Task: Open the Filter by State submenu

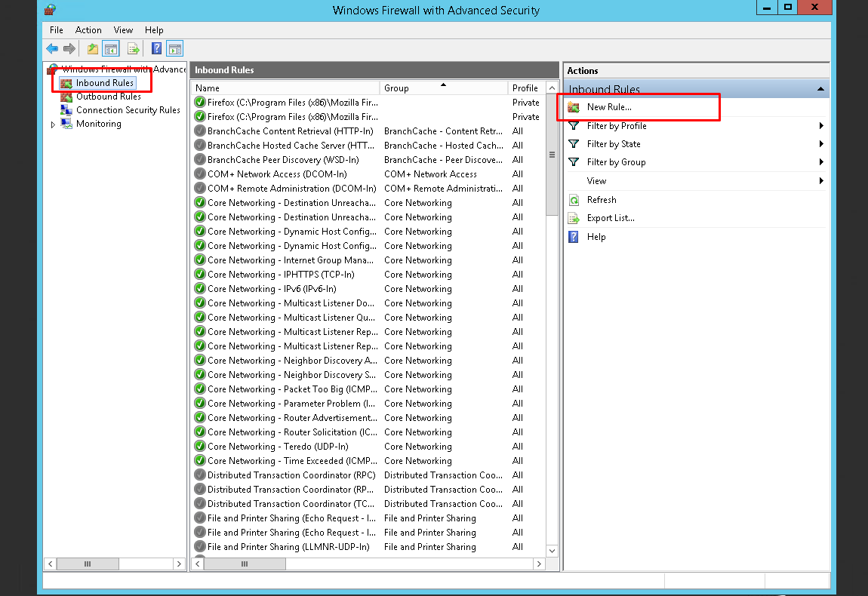Action: pyautogui.click(x=614, y=144)
